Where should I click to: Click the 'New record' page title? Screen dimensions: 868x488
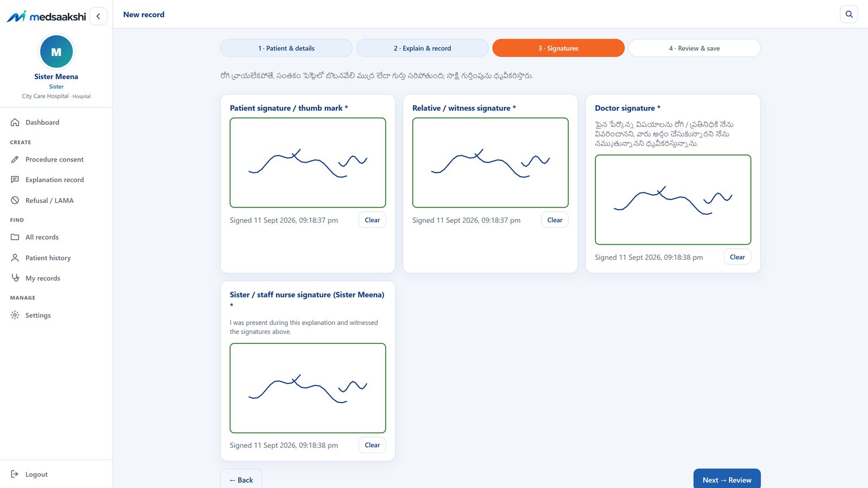[144, 15]
